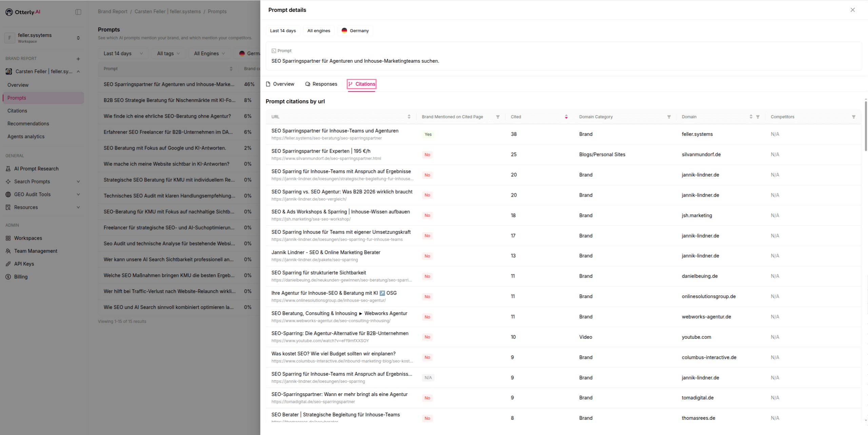Open the jsh.marketing workshop citation link
This screenshot has height=435, width=868.
pyautogui.click(x=311, y=219)
